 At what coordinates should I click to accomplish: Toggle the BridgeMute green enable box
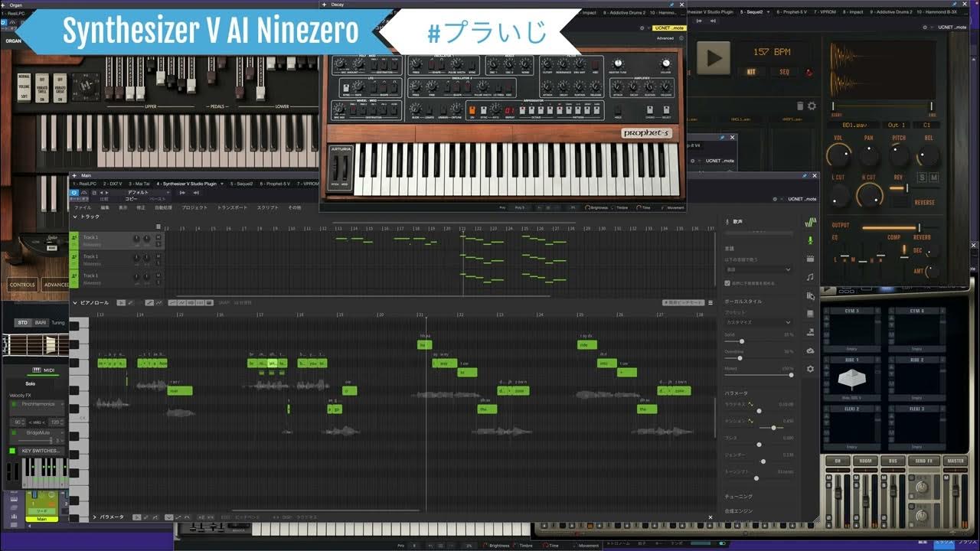click(12, 432)
